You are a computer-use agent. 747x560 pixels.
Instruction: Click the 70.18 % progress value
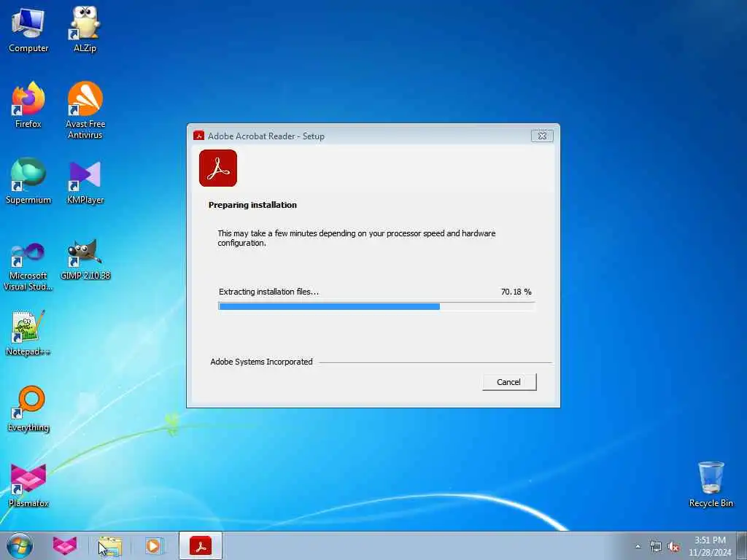coord(516,292)
